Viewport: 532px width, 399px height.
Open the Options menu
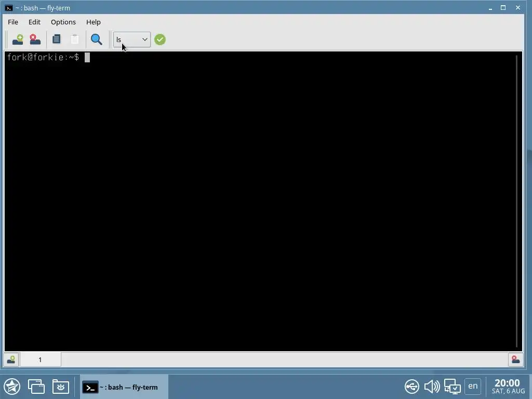[63, 22]
